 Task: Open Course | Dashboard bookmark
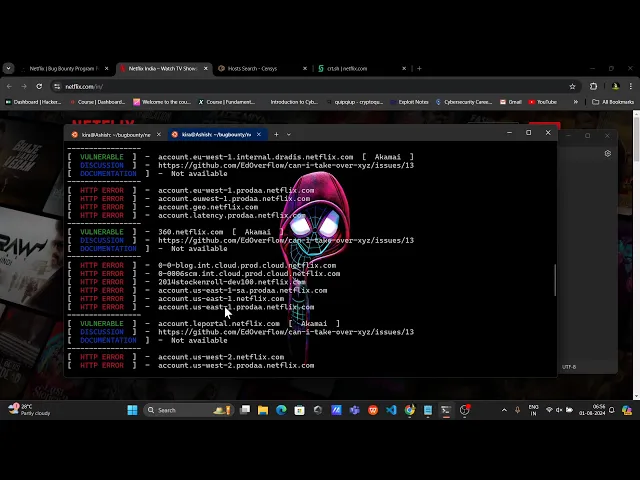[98, 102]
